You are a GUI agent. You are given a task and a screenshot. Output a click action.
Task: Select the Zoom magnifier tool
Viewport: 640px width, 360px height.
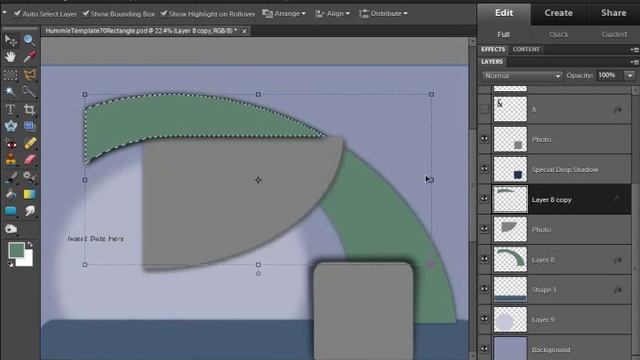pos(29,40)
